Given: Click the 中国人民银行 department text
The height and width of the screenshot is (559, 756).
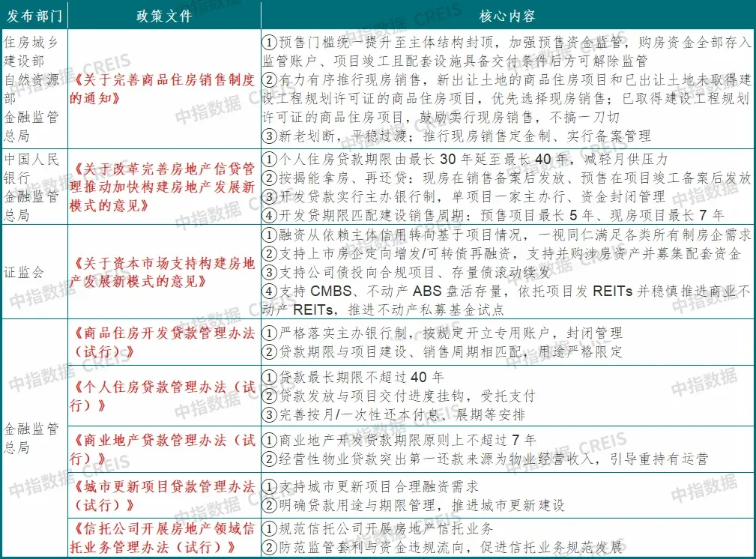Looking at the screenshot, I should (x=31, y=169).
